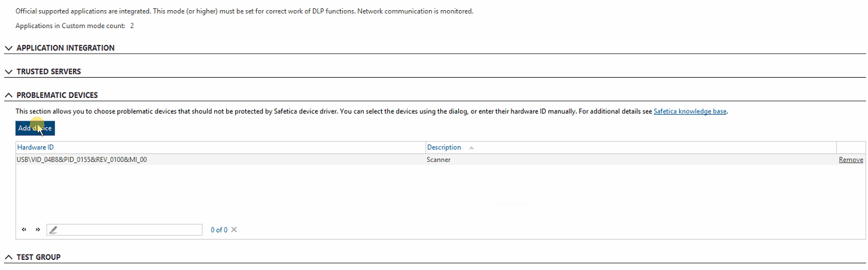Click the Trusted Servers section heading
This screenshot has width=868, height=270.
(48, 72)
